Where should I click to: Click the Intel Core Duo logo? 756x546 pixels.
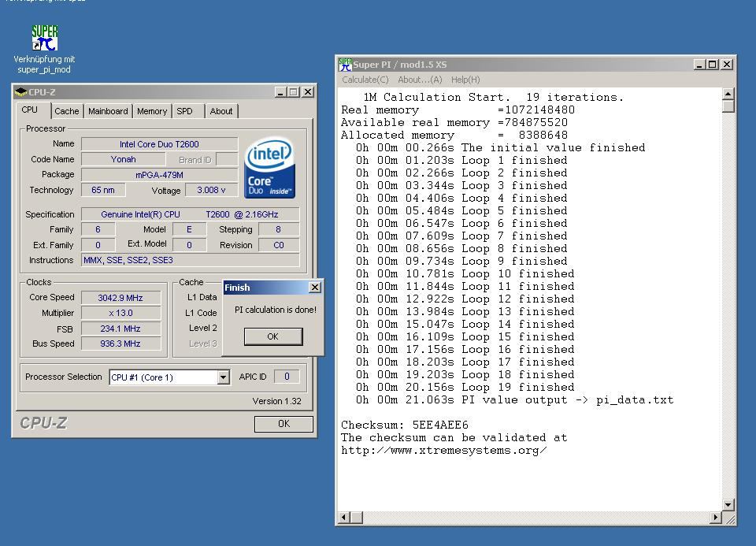[x=269, y=168]
